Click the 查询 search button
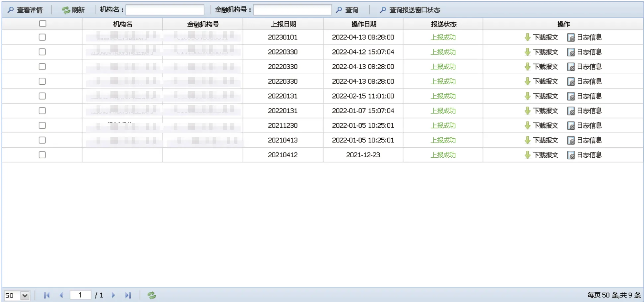Image resolution: width=644 pixels, height=302 pixels. point(347,10)
